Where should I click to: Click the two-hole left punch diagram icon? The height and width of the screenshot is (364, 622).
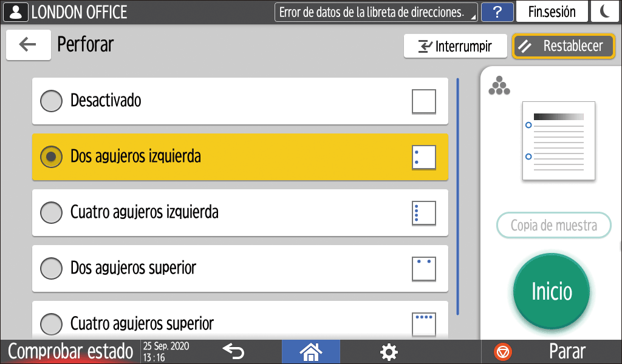423,157
